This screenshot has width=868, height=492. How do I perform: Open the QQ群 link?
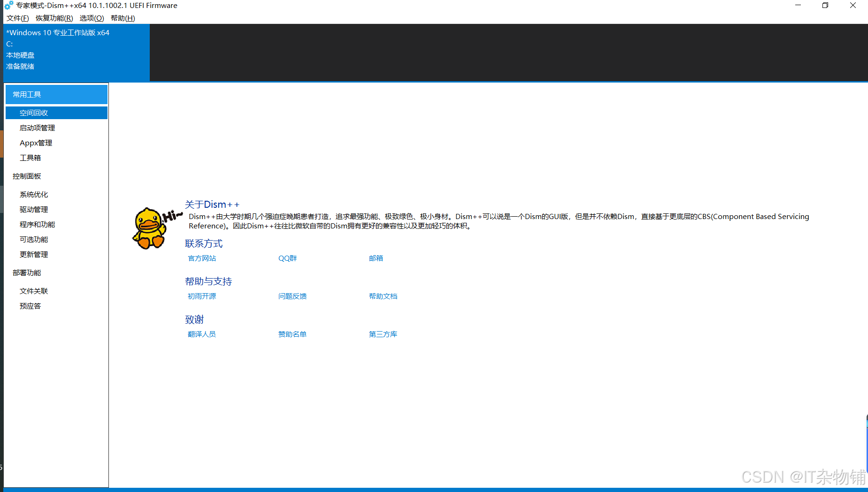pos(287,258)
